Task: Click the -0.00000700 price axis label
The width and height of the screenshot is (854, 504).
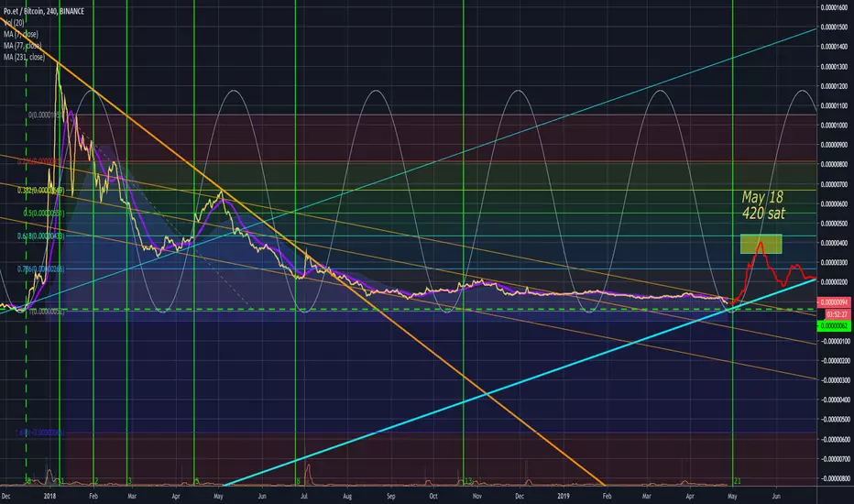Action: (835, 459)
